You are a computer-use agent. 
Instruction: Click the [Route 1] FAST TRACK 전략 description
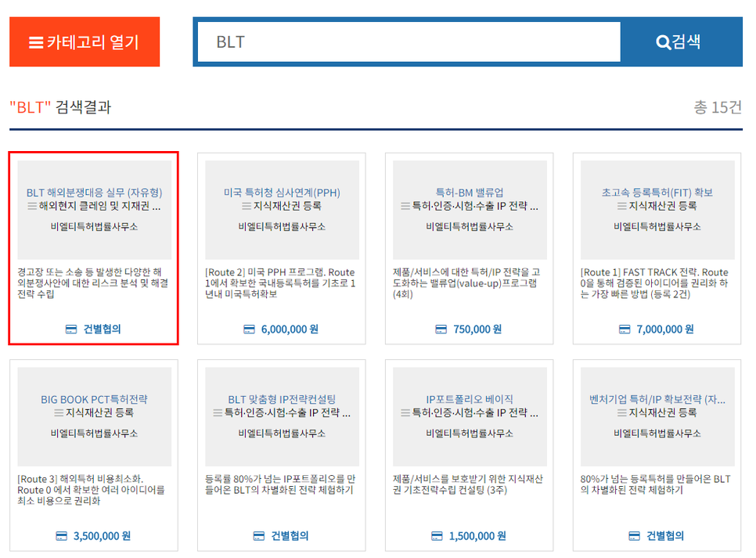(x=655, y=283)
